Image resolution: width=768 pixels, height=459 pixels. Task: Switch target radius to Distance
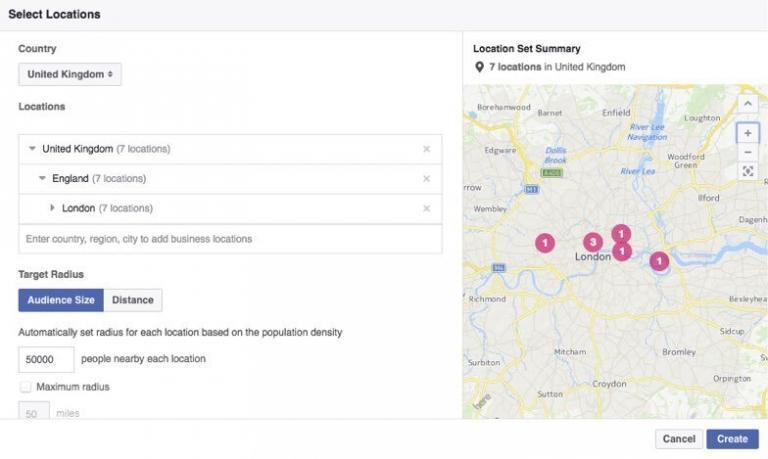[133, 300]
